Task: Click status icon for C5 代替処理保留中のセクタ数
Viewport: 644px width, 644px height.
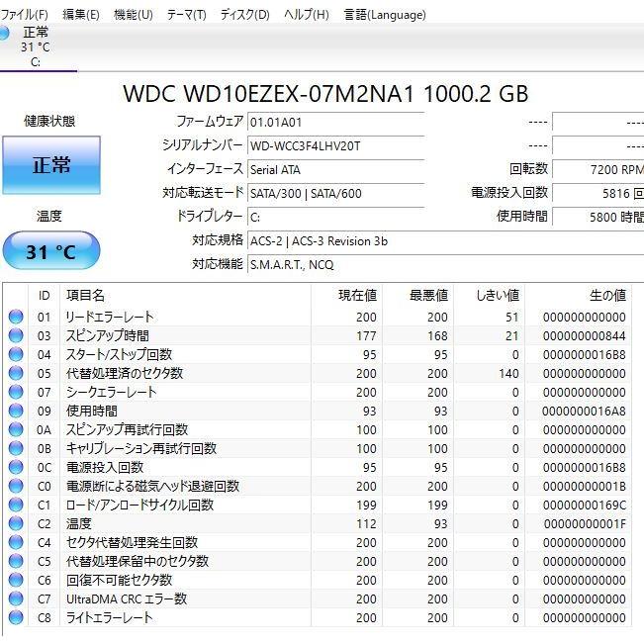Action: point(16,562)
